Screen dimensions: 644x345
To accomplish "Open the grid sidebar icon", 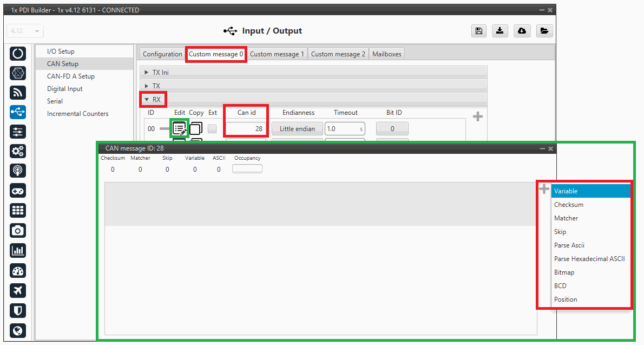I will coord(18,211).
